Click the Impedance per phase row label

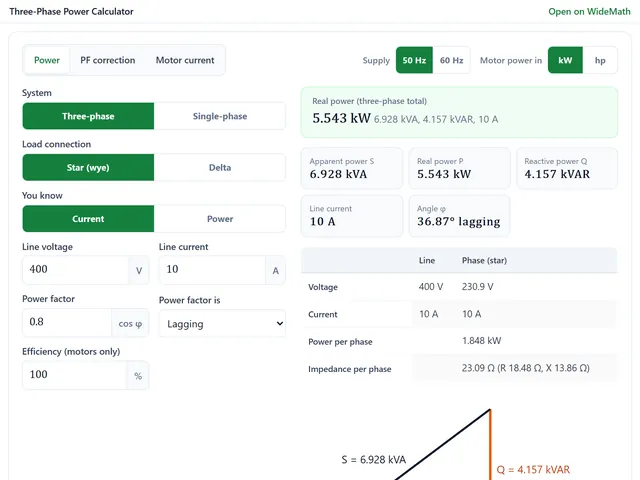[x=349, y=369]
